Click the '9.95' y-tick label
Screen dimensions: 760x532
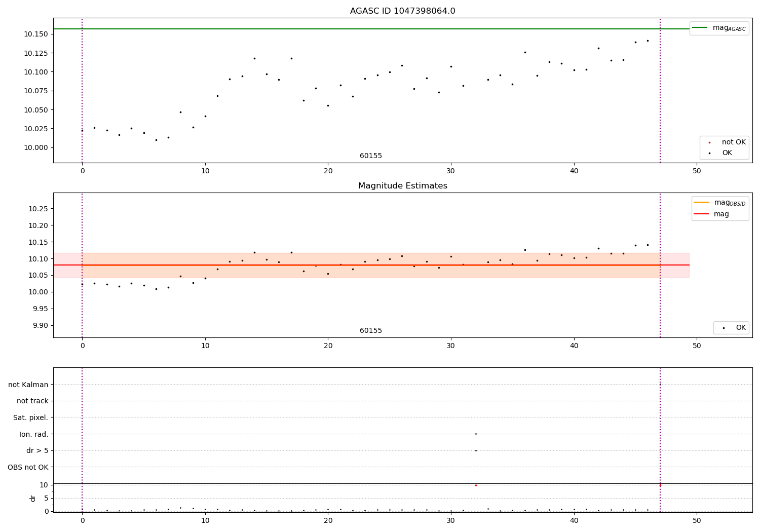[x=41, y=309]
